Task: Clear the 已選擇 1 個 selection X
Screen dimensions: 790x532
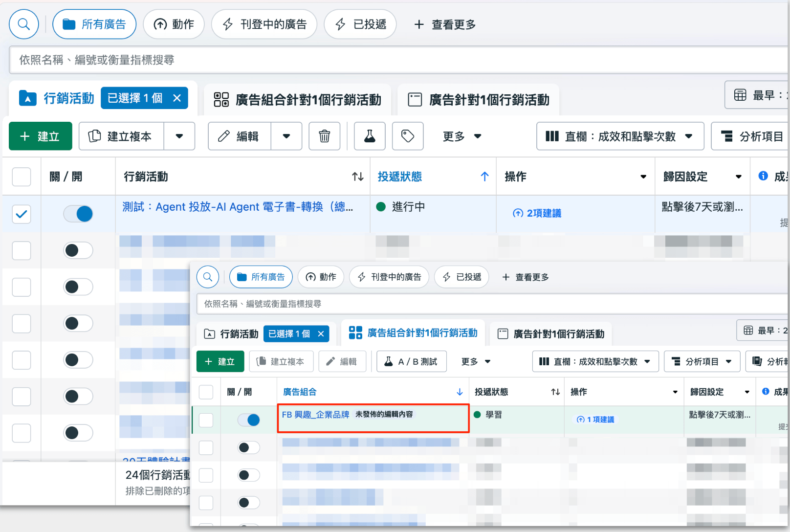Action: [177, 98]
